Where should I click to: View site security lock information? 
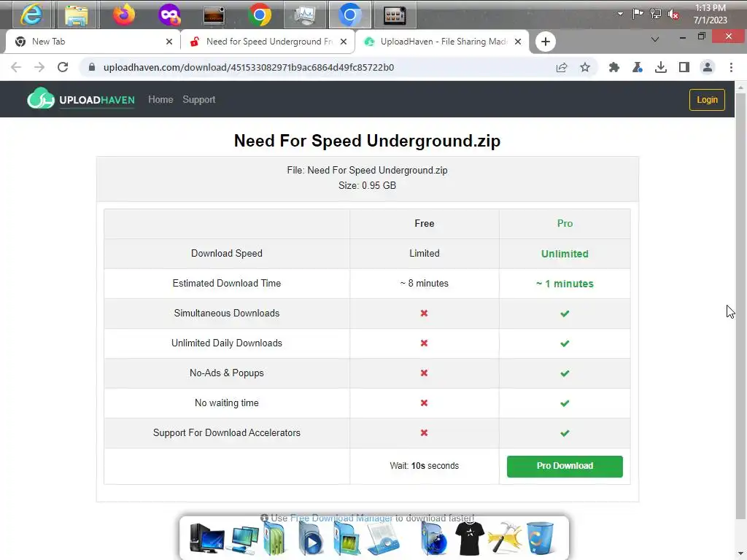point(92,67)
